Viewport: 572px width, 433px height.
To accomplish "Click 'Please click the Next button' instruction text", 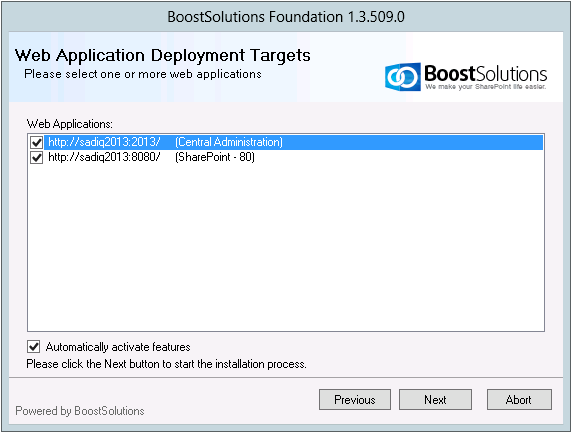I will [166, 364].
